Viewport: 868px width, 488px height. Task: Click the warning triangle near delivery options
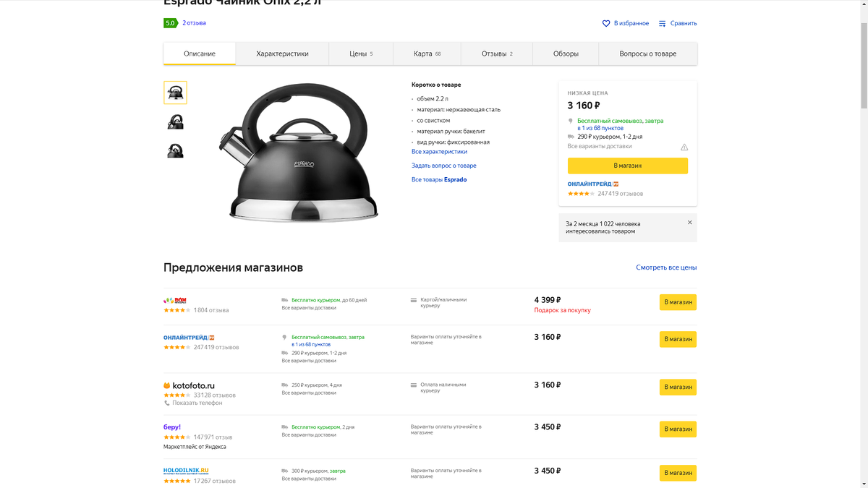(x=684, y=147)
